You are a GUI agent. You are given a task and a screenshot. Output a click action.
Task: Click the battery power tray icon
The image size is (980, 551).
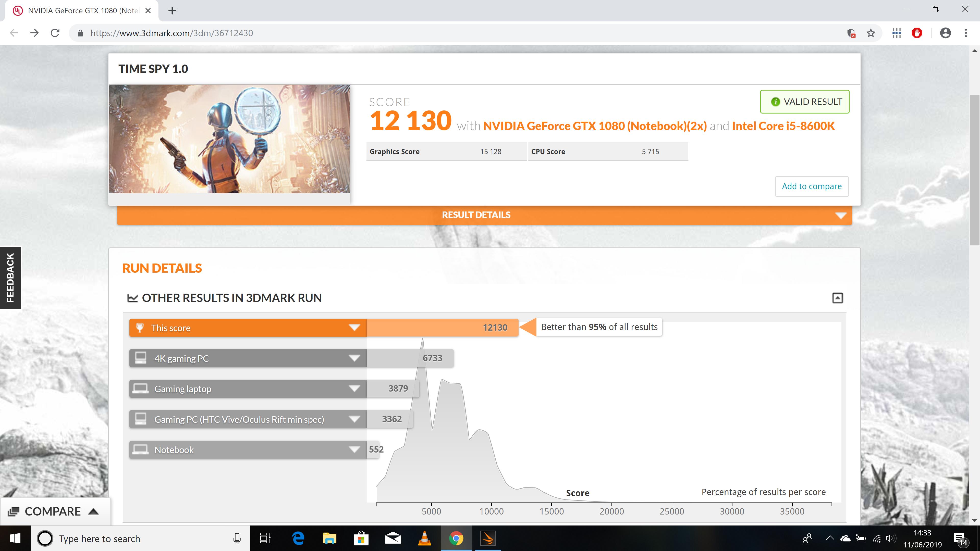pos(861,539)
